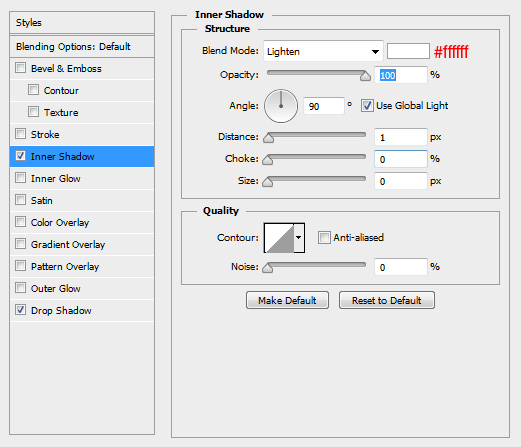The width and height of the screenshot is (521, 447).
Task: Enable the Inner Glow checkbox
Action: point(20,178)
